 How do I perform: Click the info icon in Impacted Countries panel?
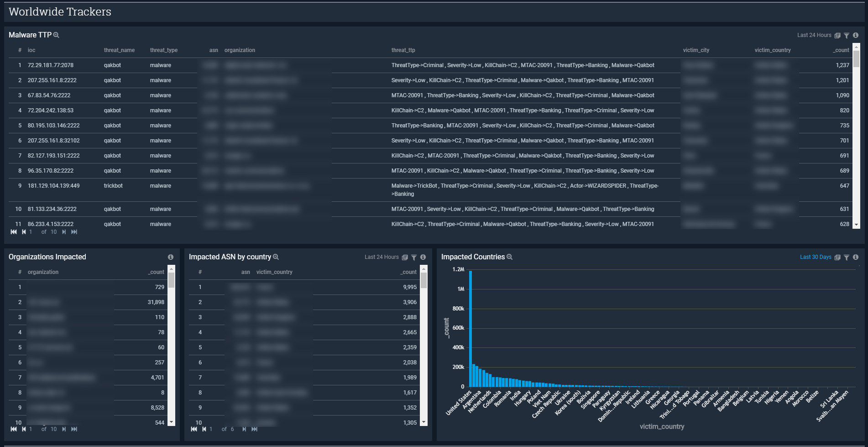click(856, 257)
